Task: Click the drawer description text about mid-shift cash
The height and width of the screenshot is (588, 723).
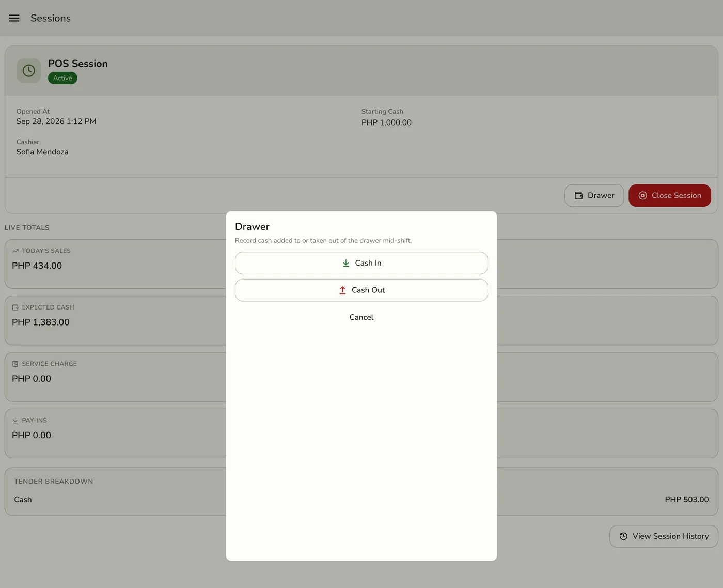Action: click(323, 241)
